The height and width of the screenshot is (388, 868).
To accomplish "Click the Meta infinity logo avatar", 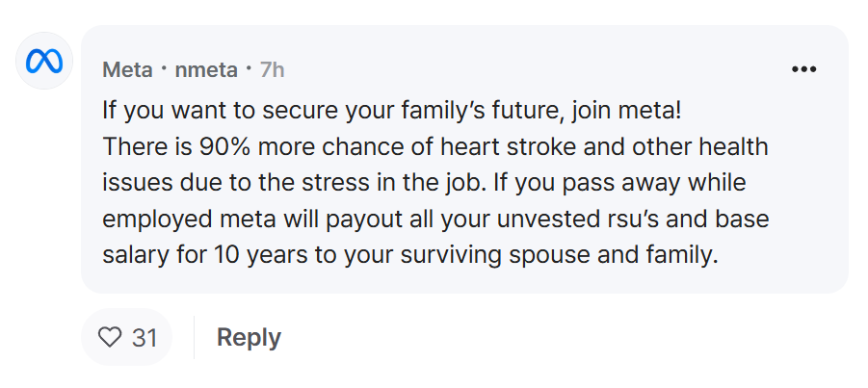I will point(44,61).
